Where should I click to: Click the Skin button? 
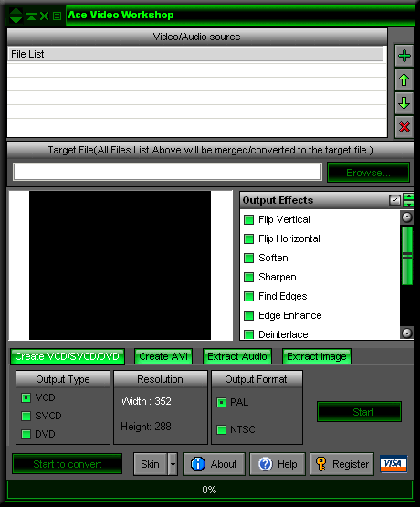point(151,464)
